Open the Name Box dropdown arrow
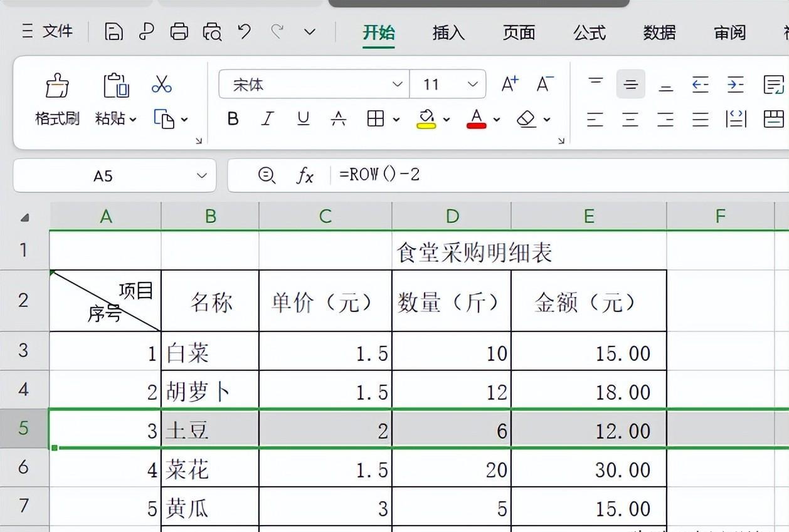The image size is (789, 532). pos(202,176)
